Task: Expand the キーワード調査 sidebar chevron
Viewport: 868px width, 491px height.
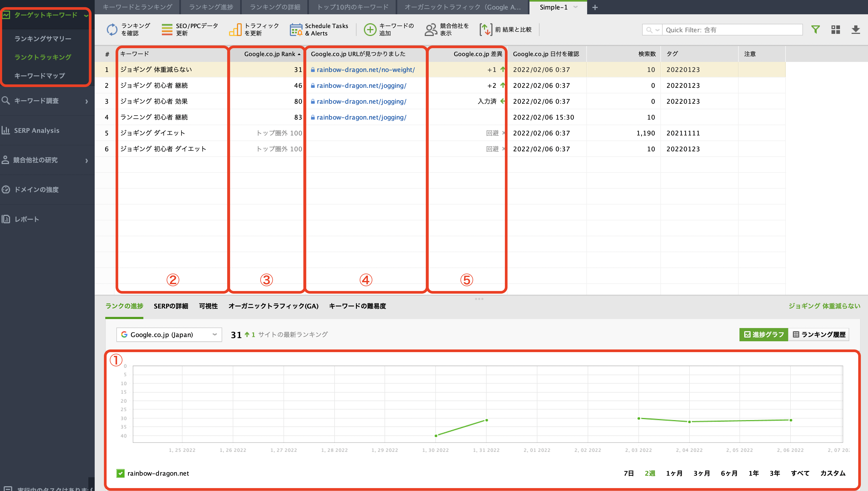Action: pyautogui.click(x=87, y=101)
